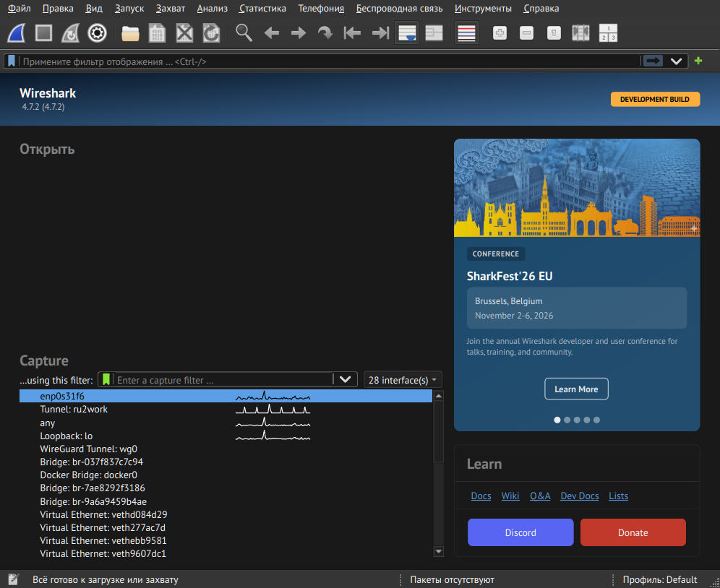
Task: Open the Lists link
Action: click(x=618, y=496)
